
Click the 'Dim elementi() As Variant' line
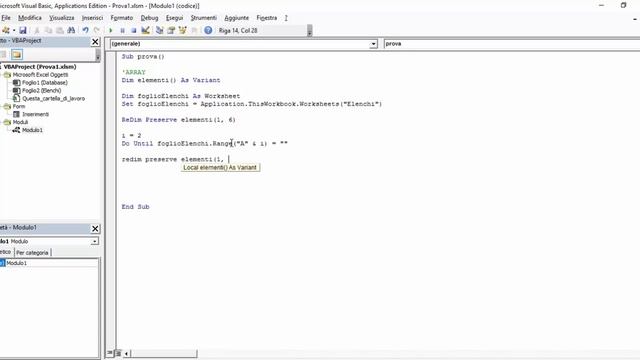coord(171,80)
